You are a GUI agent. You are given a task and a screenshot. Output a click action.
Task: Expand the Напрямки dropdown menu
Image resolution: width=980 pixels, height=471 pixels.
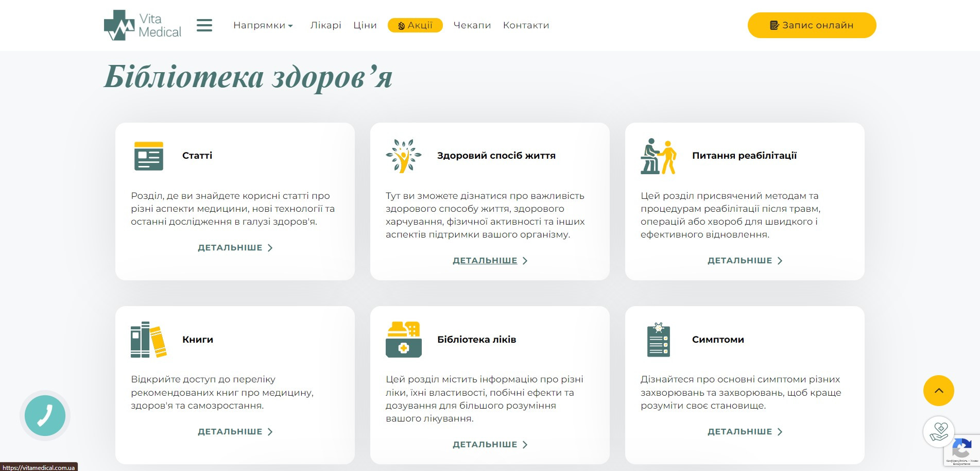coord(263,25)
